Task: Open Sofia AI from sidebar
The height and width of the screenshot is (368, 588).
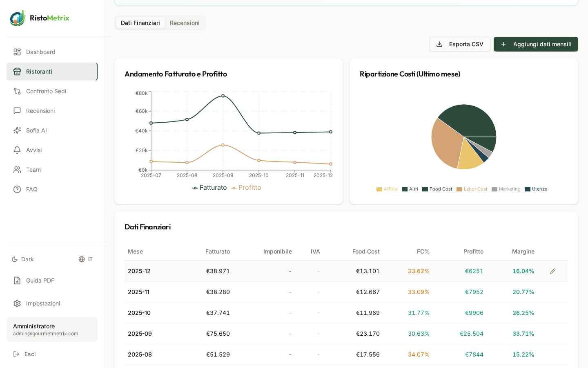Action: [52, 130]
